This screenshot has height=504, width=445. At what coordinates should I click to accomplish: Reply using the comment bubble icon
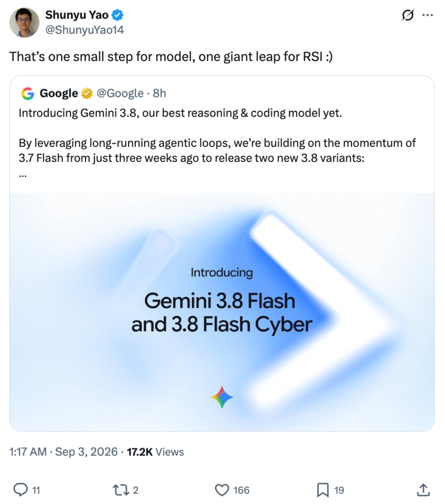pos(20,490)
